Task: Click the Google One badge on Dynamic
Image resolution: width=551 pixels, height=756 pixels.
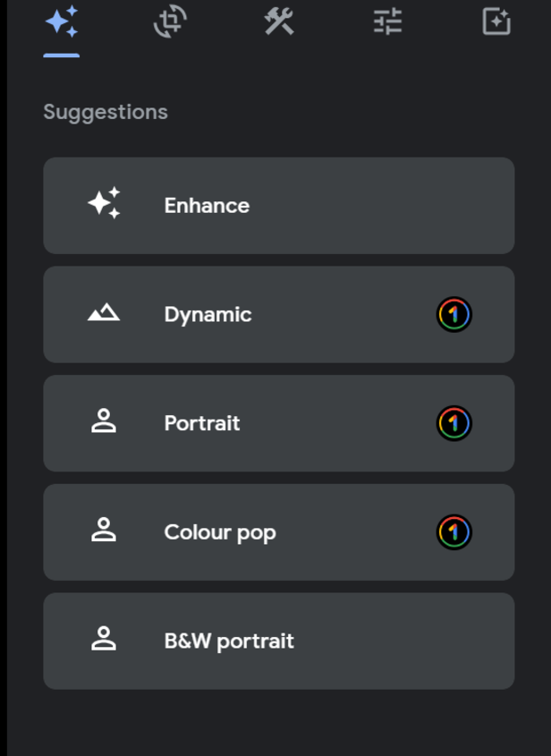Action: [x=454, y=314]
